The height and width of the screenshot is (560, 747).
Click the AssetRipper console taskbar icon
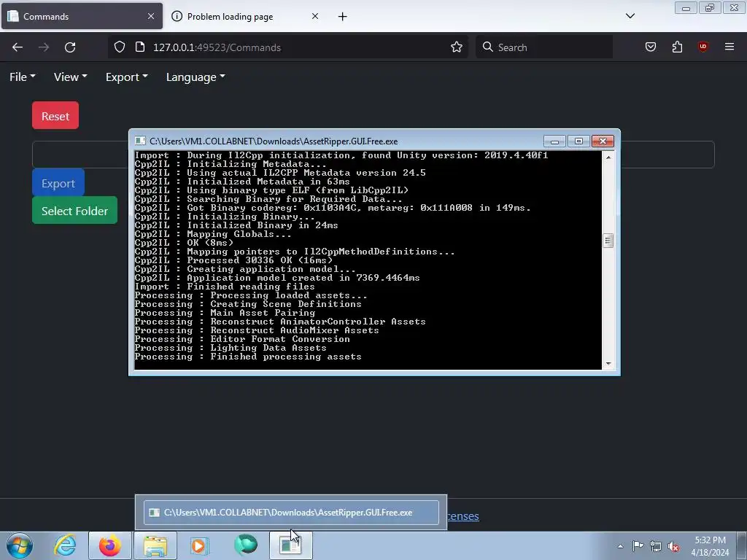tap(291, 545)
